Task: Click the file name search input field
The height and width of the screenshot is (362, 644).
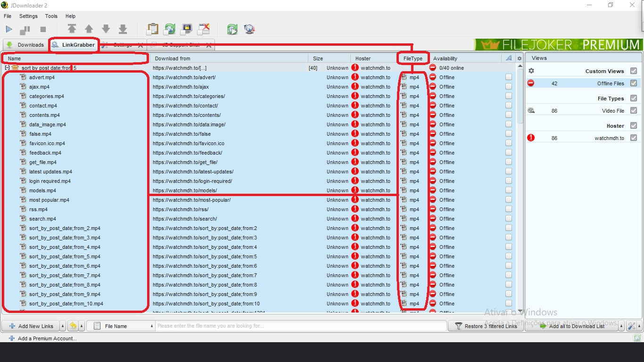Action: pyautogui.click(x=301, y=326)
